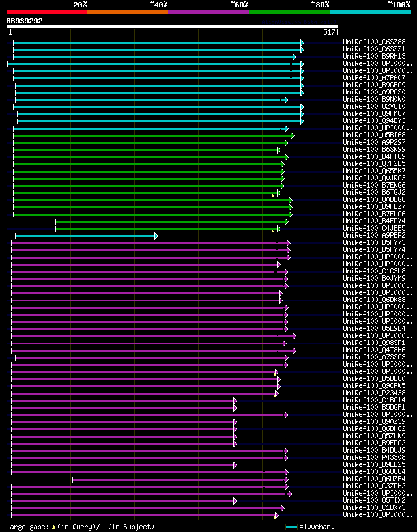This screenshot has width=417, height=532.
Task: Select hit label UniRef100_B5FY73
Action: [x=374, y=242]
